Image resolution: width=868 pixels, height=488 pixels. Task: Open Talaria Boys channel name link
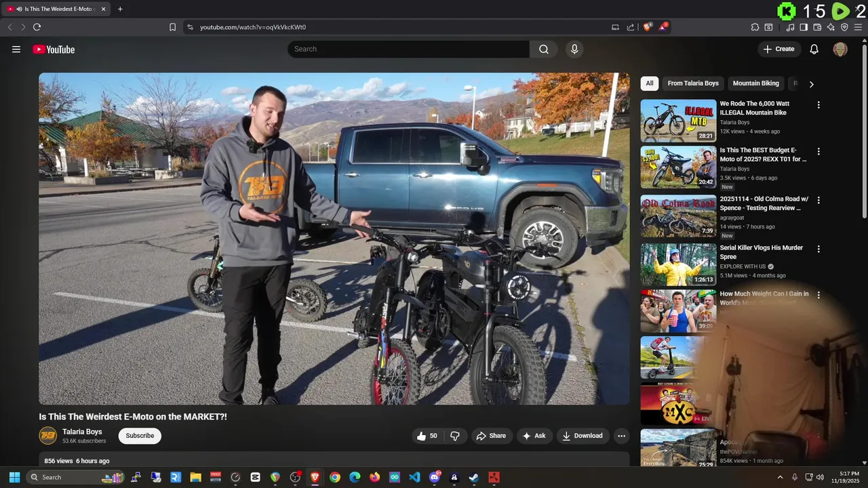point(82,432)
